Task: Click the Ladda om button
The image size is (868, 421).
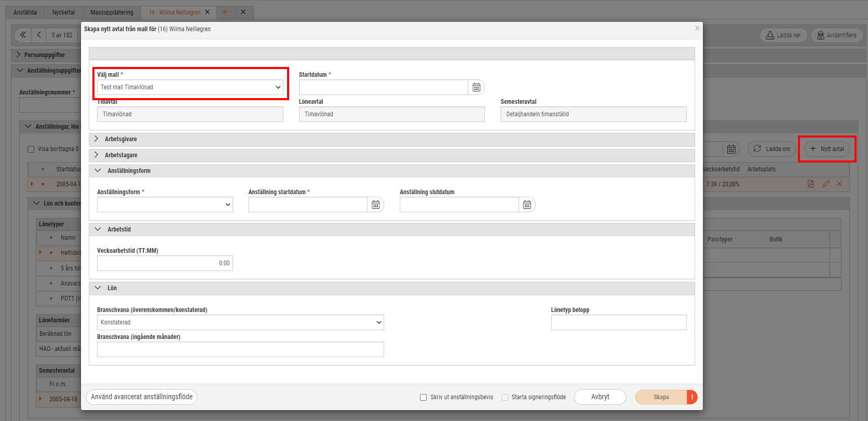Action: pyautogui.click(x=771, y=149)
